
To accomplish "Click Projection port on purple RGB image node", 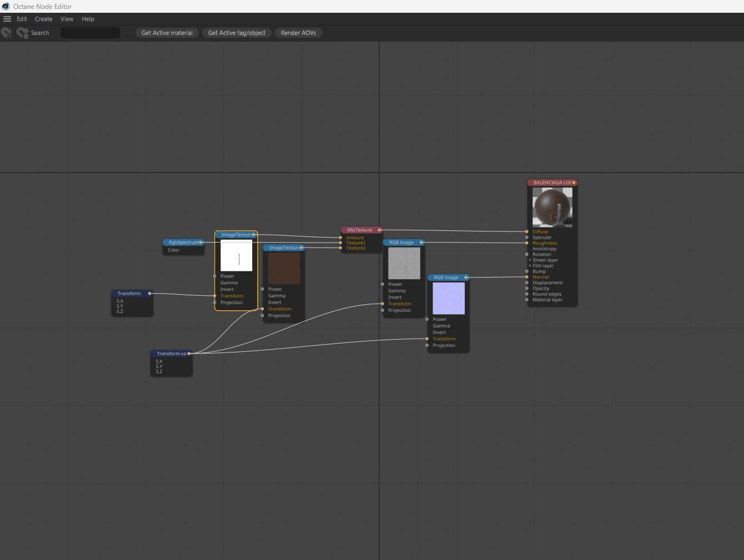I will (427, 346).
